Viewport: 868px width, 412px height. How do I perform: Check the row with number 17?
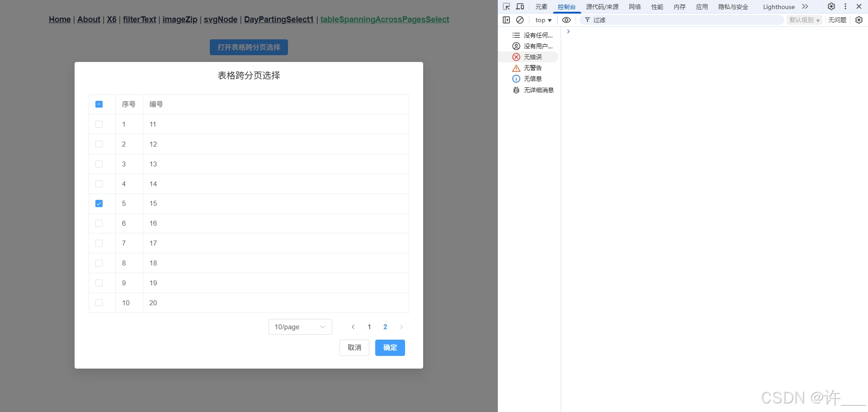click(x=99, y=243)
